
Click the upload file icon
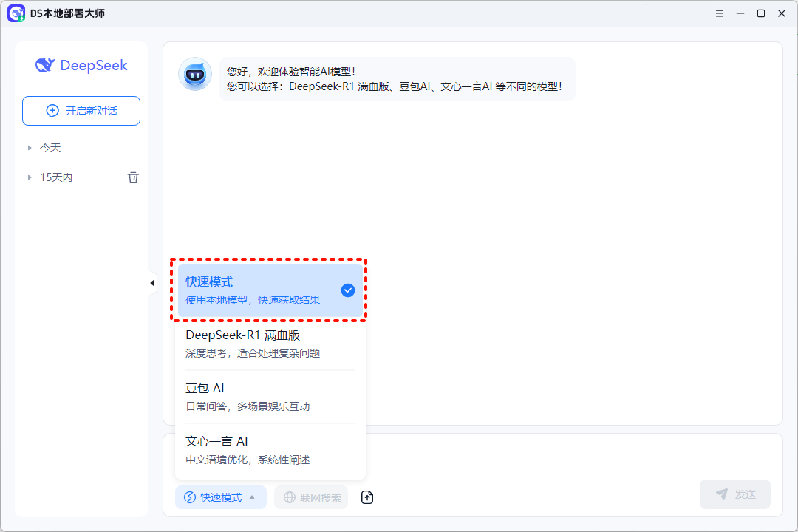[367, 497]
